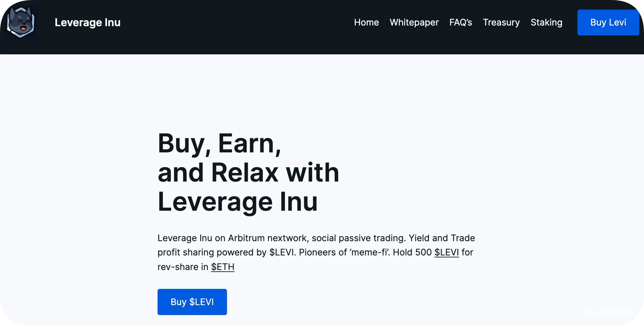Navigate to the FAQ's page
Viewport: 644px width, 326px height.
[461, 22]
